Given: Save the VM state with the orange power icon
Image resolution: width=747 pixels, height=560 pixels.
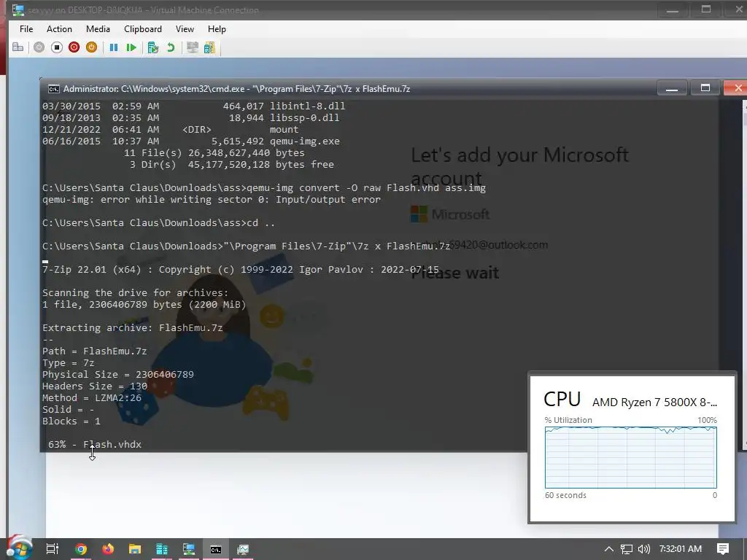Looking at the screenshot, I should click(91, 47).
